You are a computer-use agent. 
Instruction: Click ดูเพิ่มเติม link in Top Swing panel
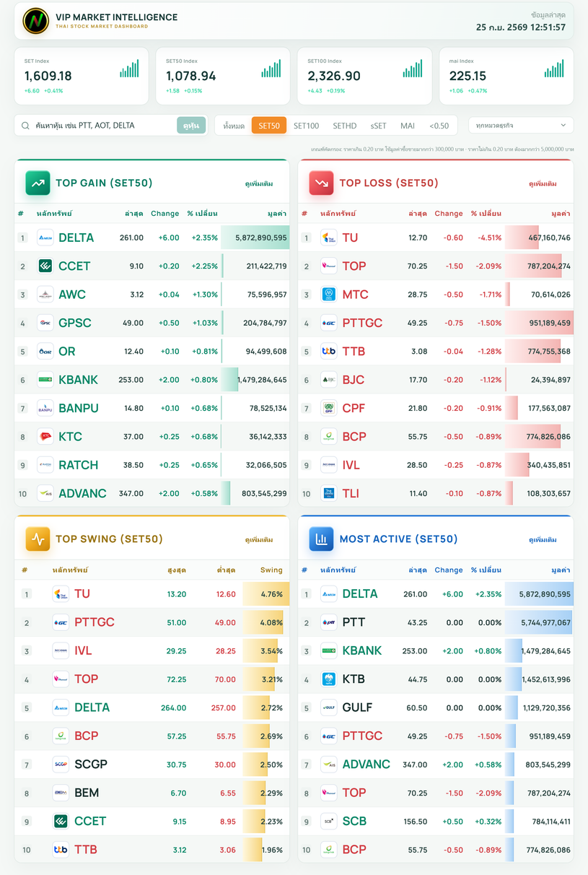(x=259, y=539)
